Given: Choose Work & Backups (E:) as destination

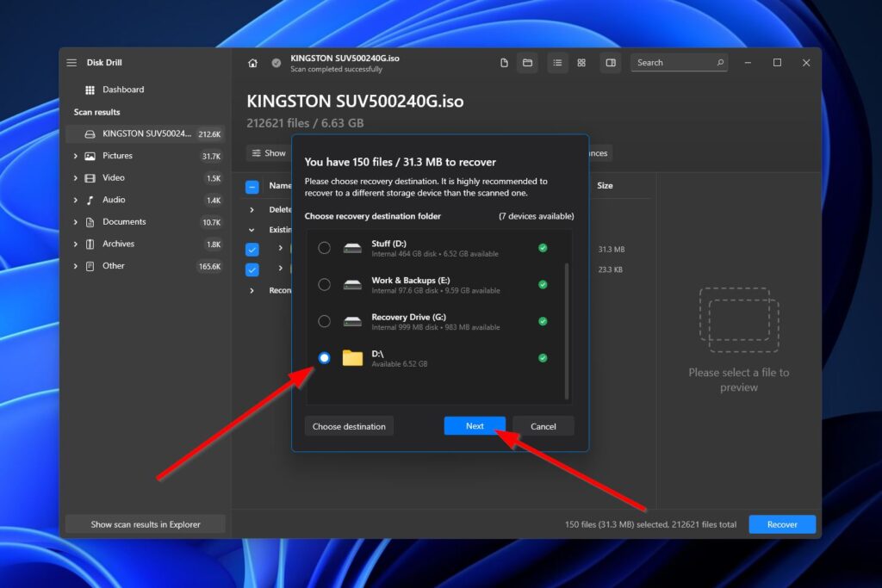Looking at the screenshot, I should 325,284.
